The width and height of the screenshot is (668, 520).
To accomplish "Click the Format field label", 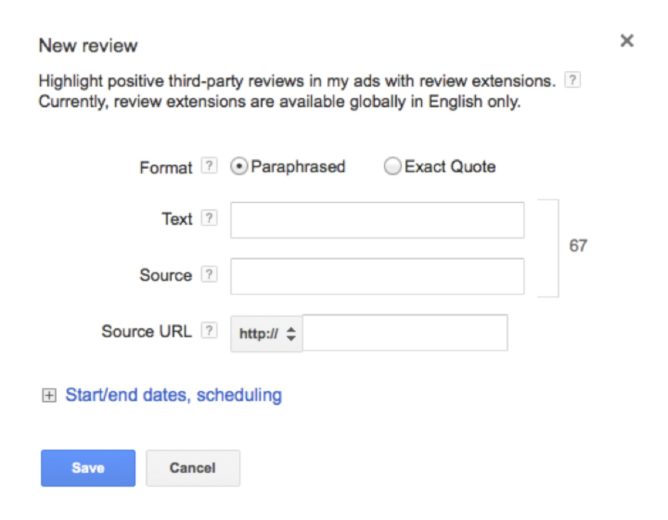I will tap(166, 167).
